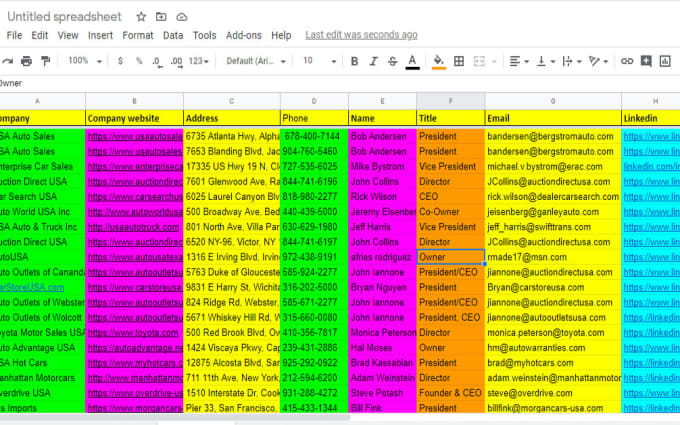
Task: Open the manhattanmotorcars website link
Action: pyautogui.click(x=135, y=378)
